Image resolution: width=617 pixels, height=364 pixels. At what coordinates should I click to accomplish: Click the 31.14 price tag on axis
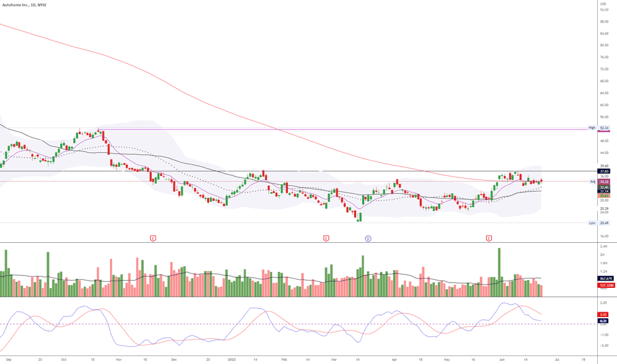(x=604, y=191)
